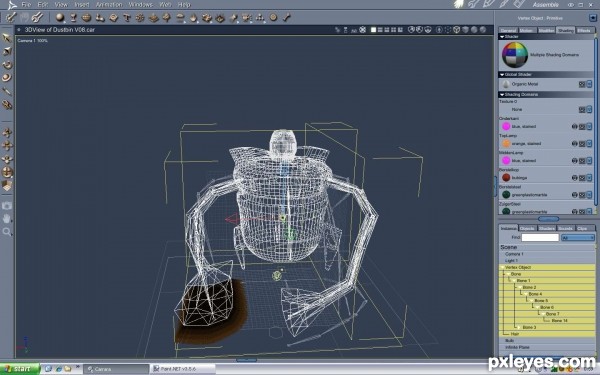The height and width of the screenshot is (375, 600).
Task: Click the gear-shaped tool in top toolbar
Action: tap(140, 17)
